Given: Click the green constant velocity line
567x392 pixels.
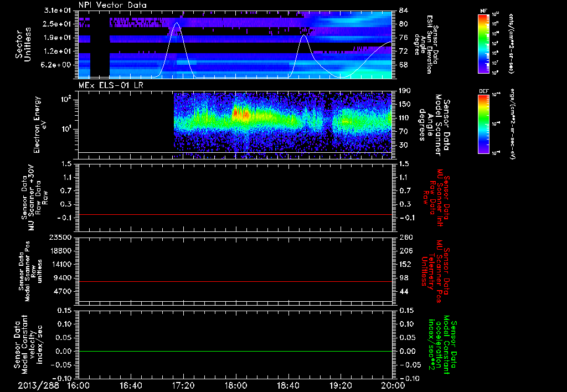Looking at the screenshot, I should click(235, 351).
